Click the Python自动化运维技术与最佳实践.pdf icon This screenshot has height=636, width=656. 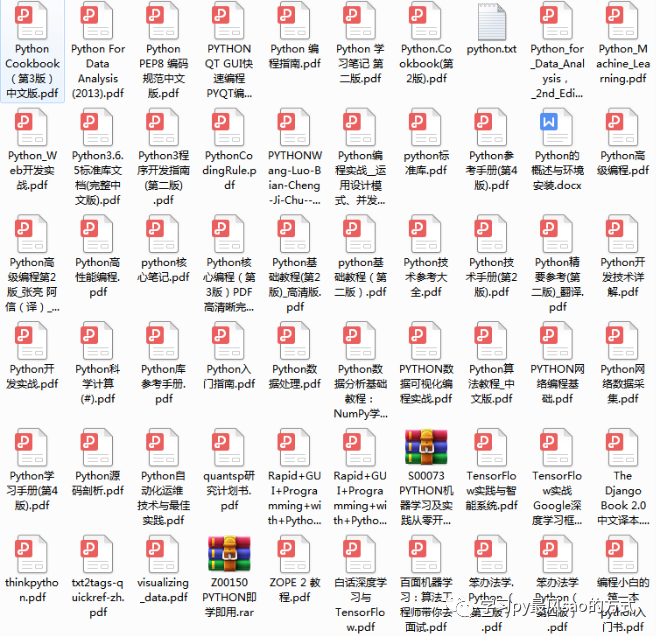click(x=163, y=447)
